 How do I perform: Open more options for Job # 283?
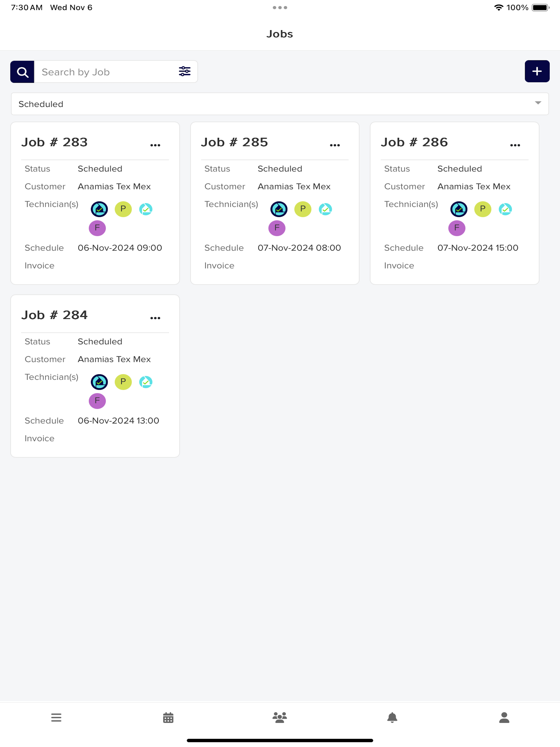pyautogui.click(x=155, y=145)
